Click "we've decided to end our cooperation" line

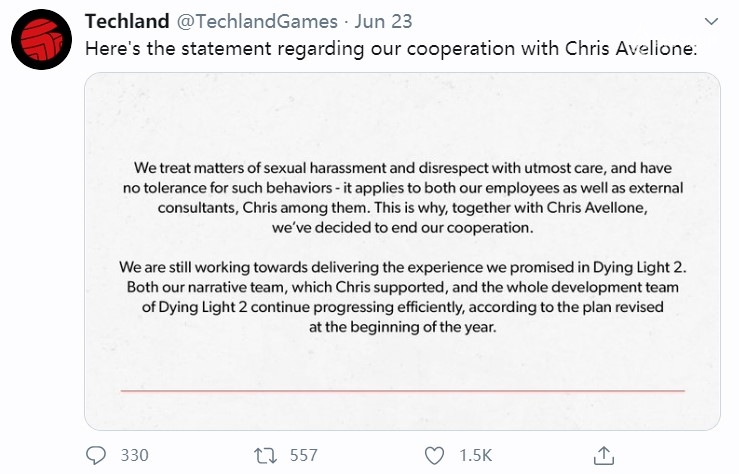[x=402, y=228]
